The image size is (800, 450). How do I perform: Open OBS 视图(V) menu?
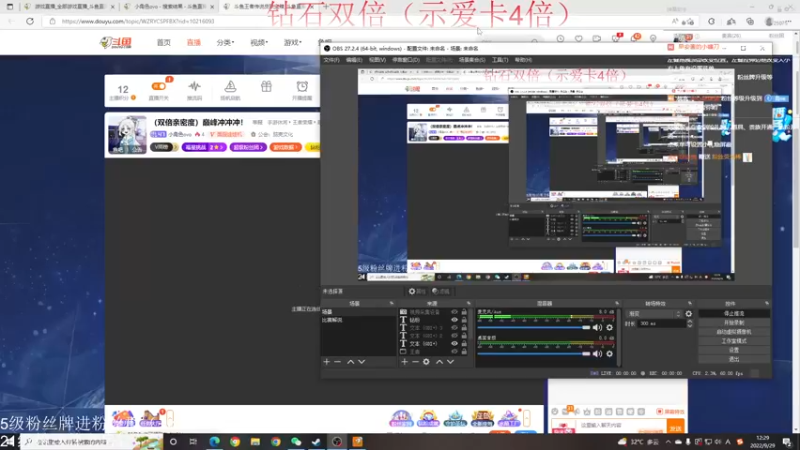click(x=377, y=60)
